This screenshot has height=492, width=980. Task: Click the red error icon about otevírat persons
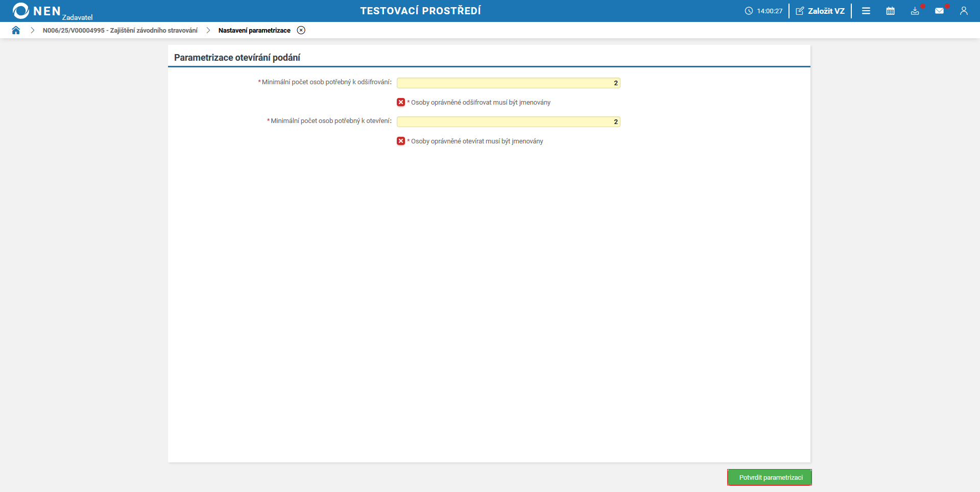tap(400, 141)
